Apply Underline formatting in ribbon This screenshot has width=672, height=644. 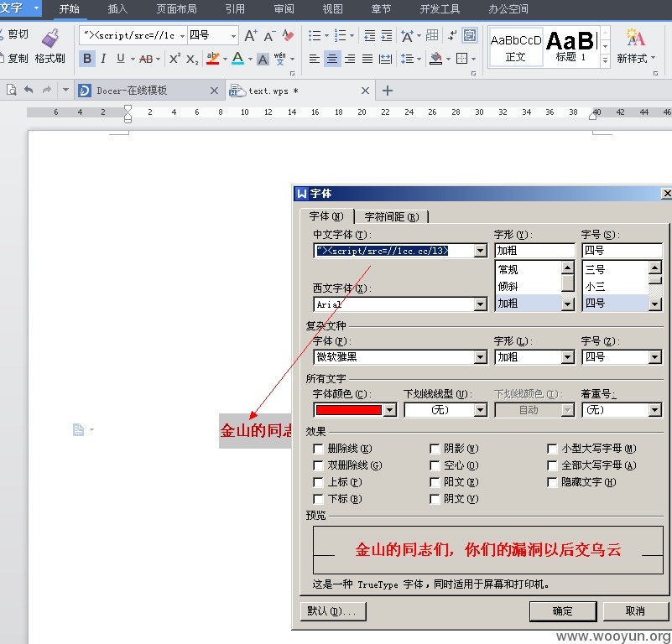tap(121, 58)
